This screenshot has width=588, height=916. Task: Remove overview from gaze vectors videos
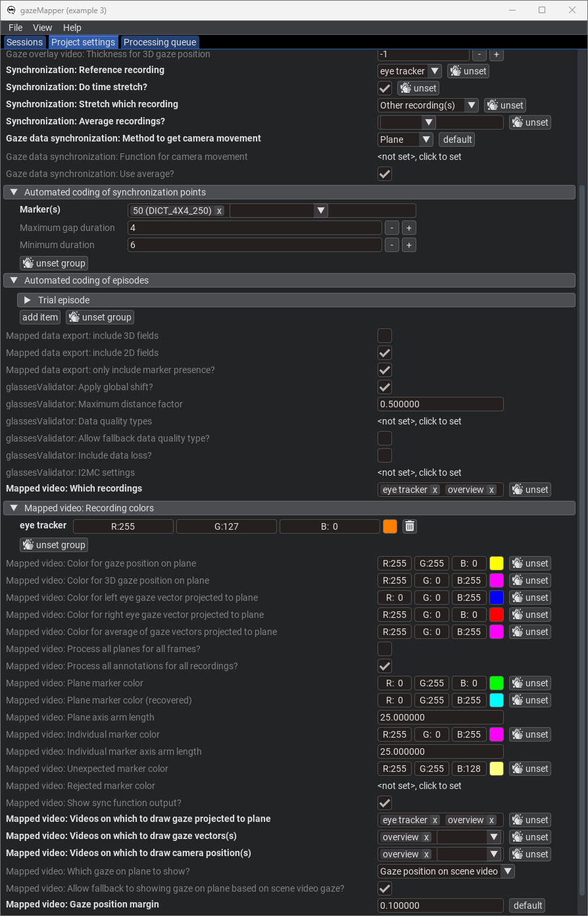point(426,837)
